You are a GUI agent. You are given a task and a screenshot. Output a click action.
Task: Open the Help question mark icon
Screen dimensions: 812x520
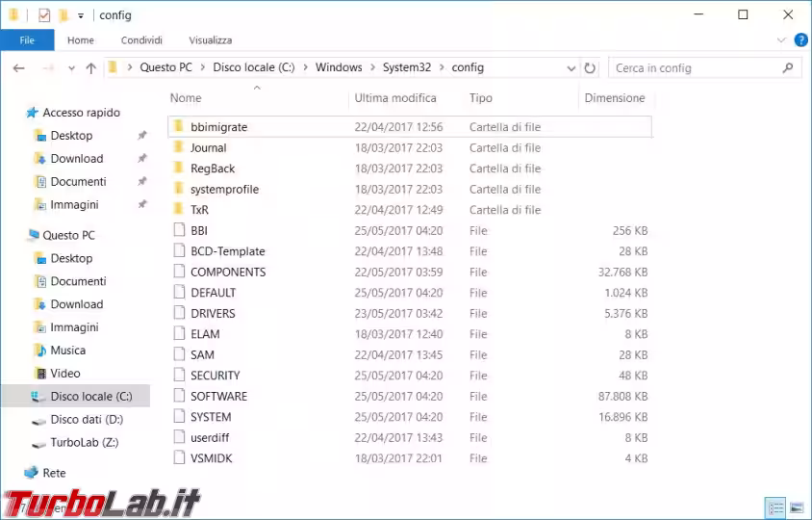(799, 40)
